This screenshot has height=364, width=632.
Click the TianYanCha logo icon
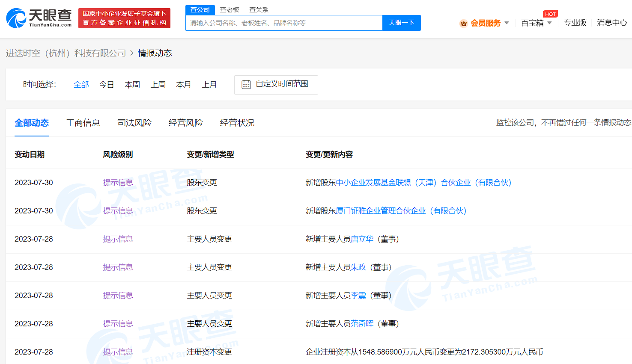tap(16, 18)
